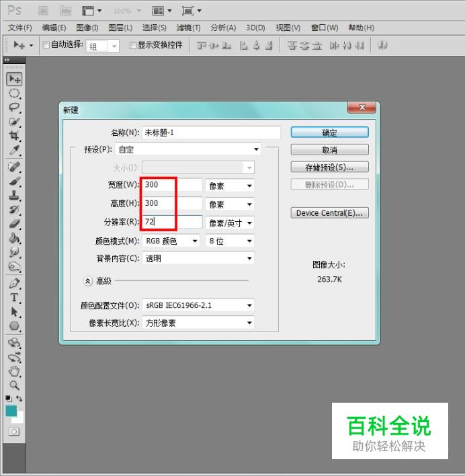Enable Show Transform Controls checkbox
465x476 pixels.
coord(133,46)
